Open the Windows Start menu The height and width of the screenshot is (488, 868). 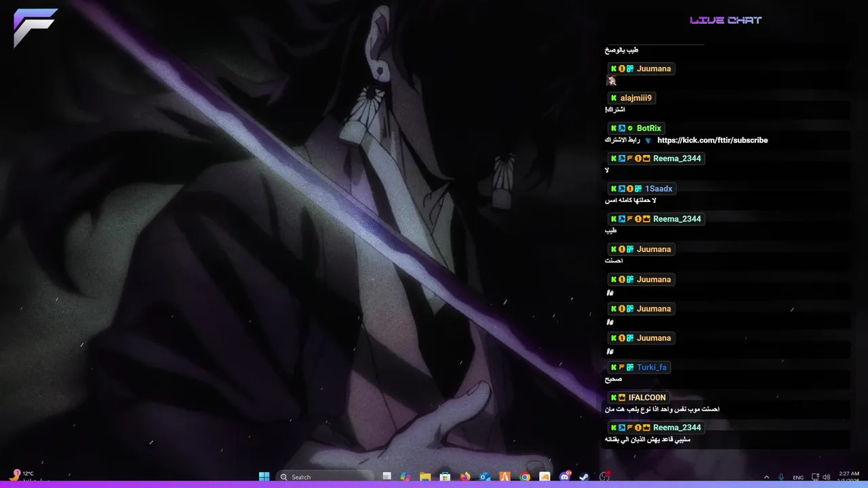pyautogui.click(x=264, y=476)
